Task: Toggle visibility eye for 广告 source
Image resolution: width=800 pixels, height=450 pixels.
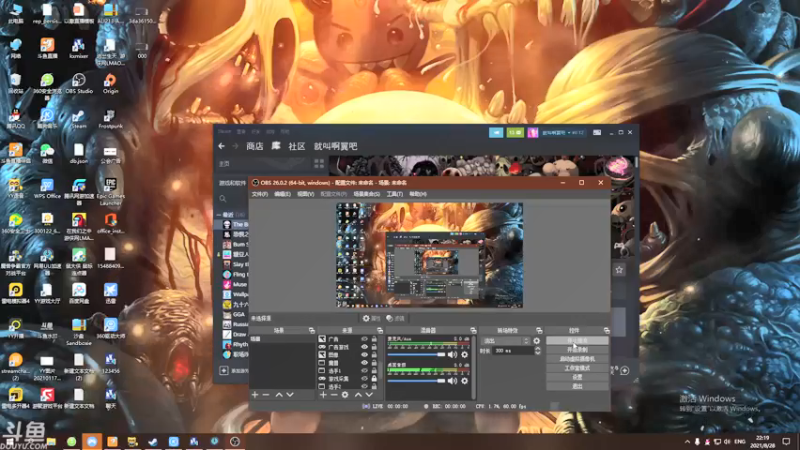Action: 364,339
